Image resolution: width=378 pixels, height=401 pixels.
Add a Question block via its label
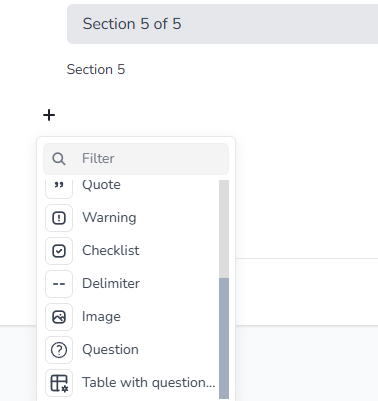pos(110,350)
